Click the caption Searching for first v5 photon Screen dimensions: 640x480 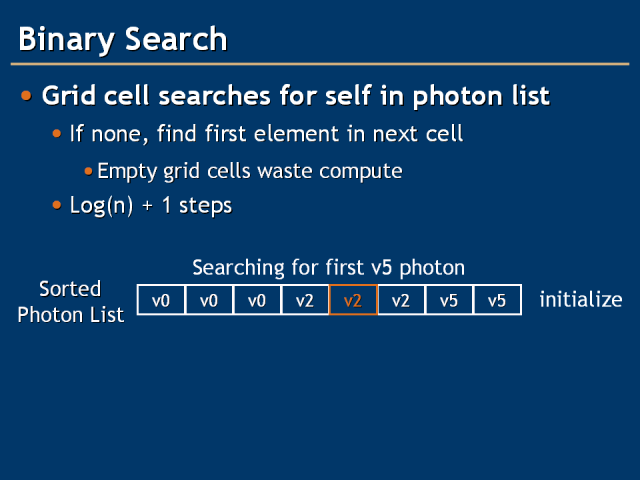pyautogui.click(x=328, y=268)
